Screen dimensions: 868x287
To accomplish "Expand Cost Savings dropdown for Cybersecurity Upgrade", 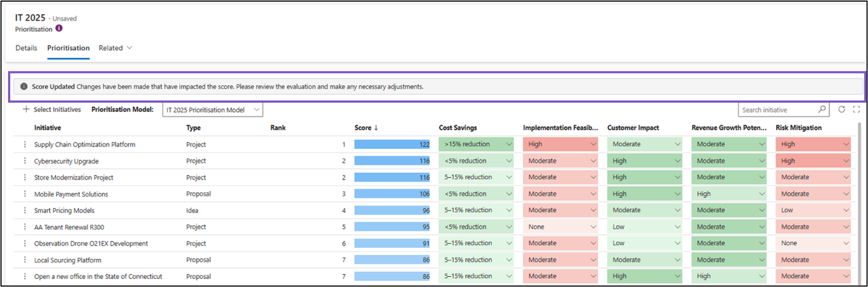I will (509, 161).
